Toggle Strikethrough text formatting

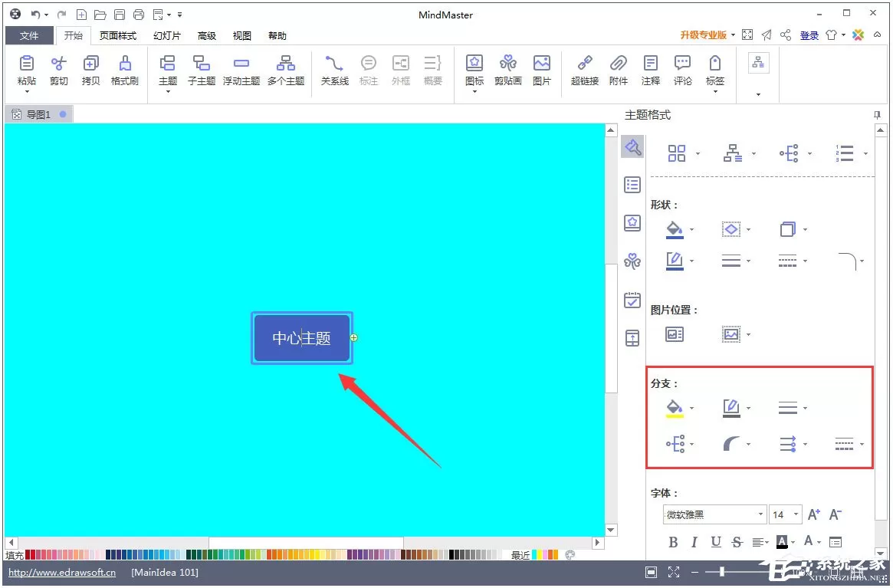737,542
